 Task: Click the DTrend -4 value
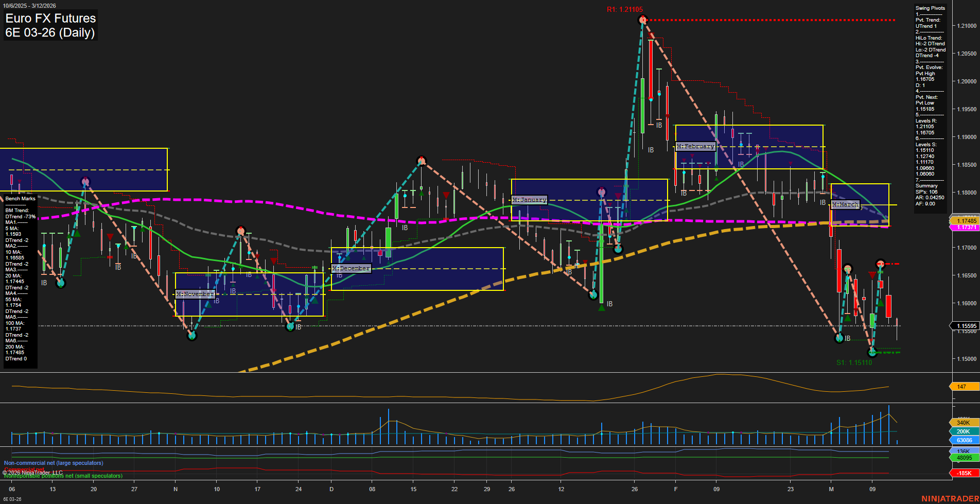927,56
